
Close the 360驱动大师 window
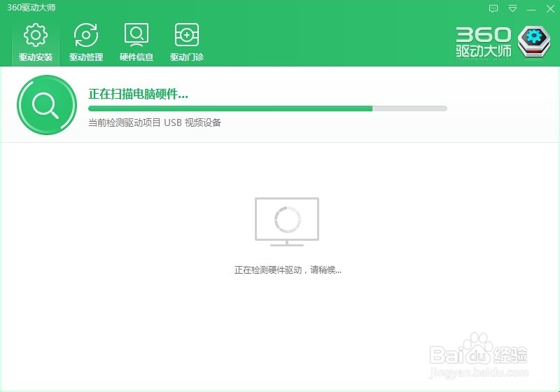click(550, 9)
